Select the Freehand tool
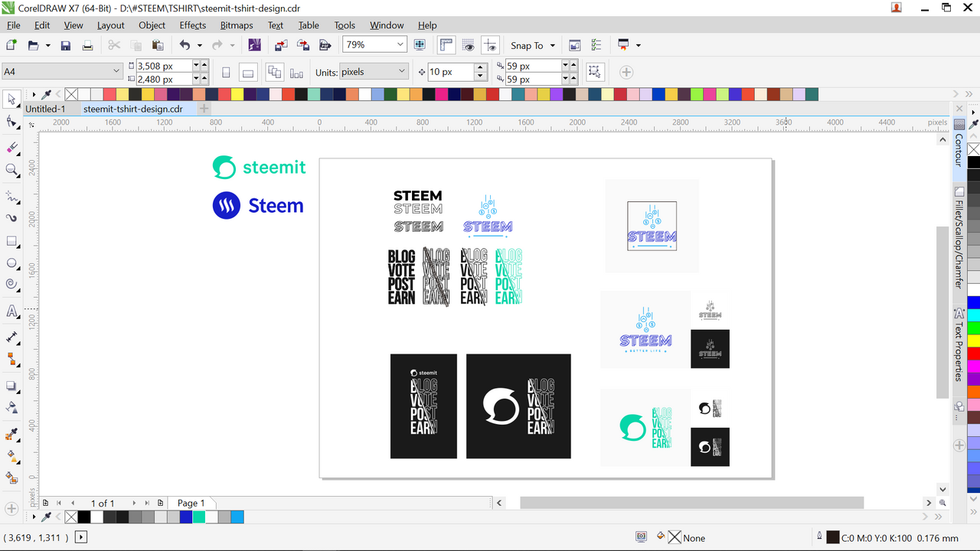 [x=11, y=196]
